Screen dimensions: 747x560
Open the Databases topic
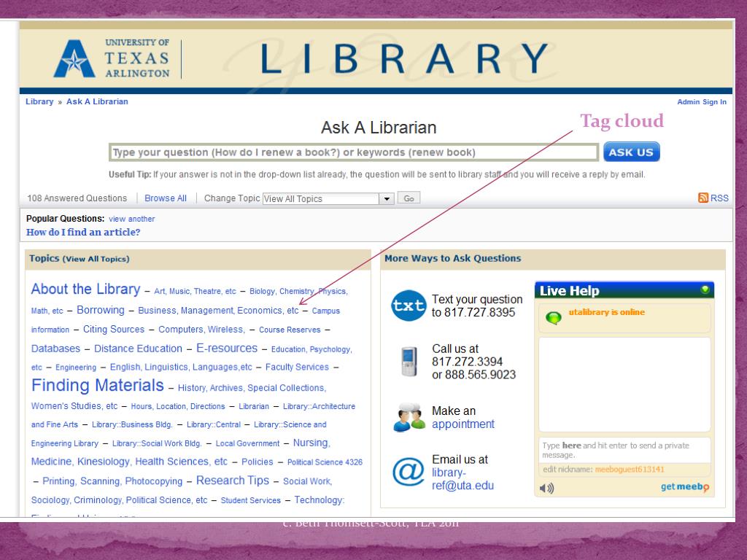click(55, 349)
